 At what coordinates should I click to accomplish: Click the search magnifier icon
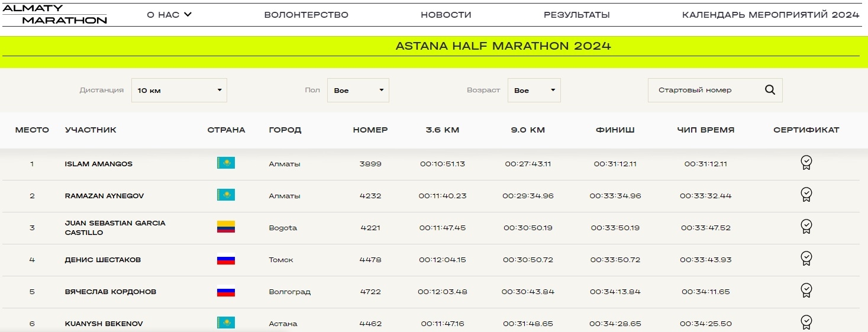[770, 90]
